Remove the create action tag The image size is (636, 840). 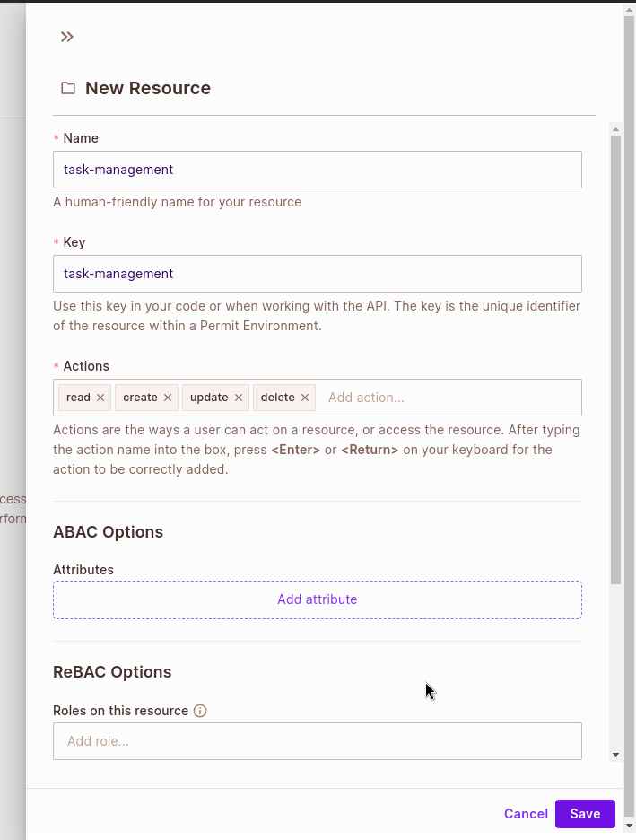pos(168,398)
